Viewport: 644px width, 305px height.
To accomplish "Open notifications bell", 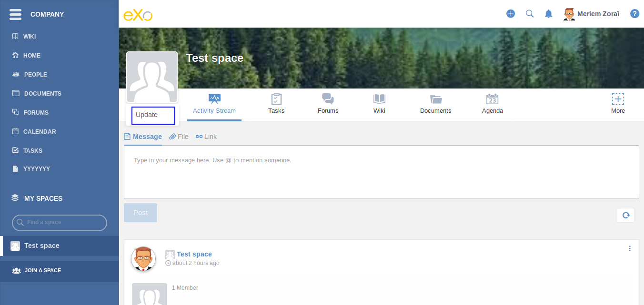I will tap(549, 14).
